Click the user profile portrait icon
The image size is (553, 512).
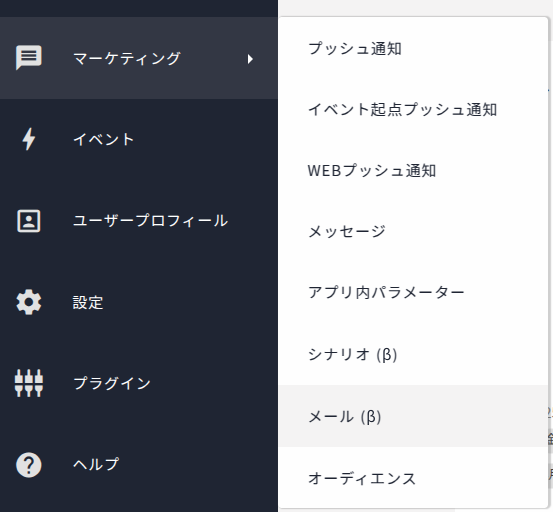click(x=29, y=221)
